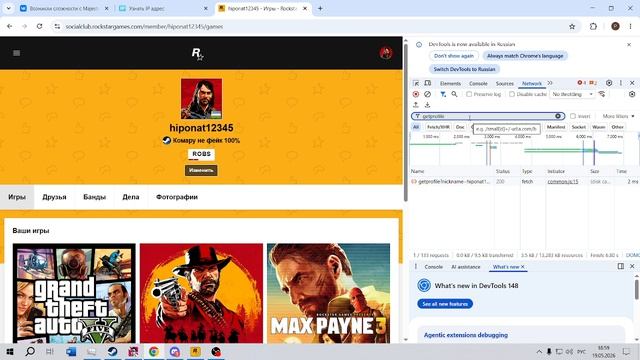
Task: Click Always match Chrome's language
Action: [x=525, y=56]
